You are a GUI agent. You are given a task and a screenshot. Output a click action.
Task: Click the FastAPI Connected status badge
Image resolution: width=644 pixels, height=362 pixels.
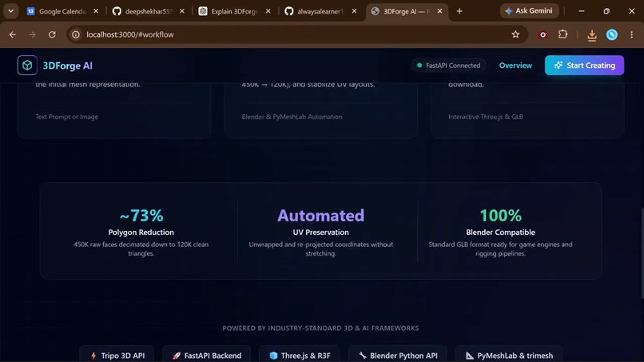click(x=449, y=66)
